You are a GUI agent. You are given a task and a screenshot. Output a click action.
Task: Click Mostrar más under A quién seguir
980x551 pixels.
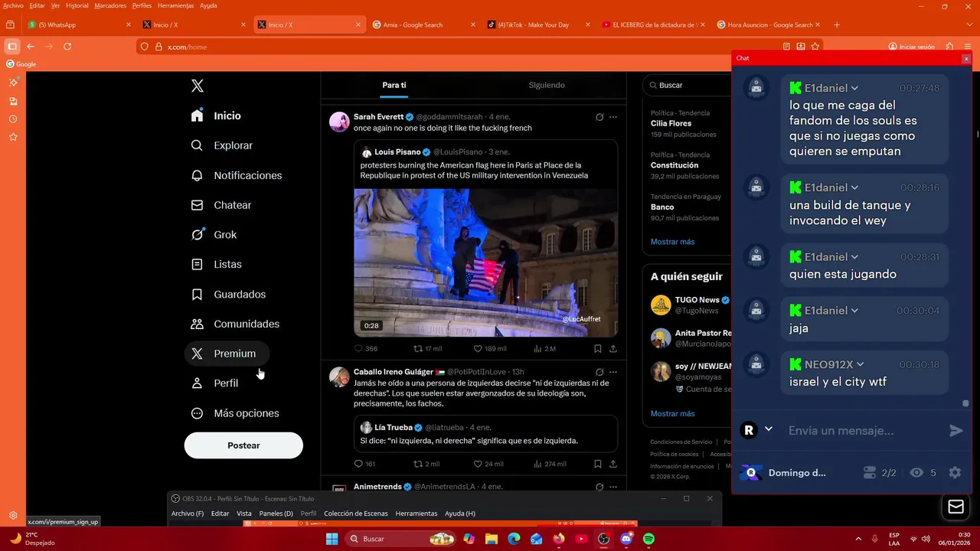point(673,414)
